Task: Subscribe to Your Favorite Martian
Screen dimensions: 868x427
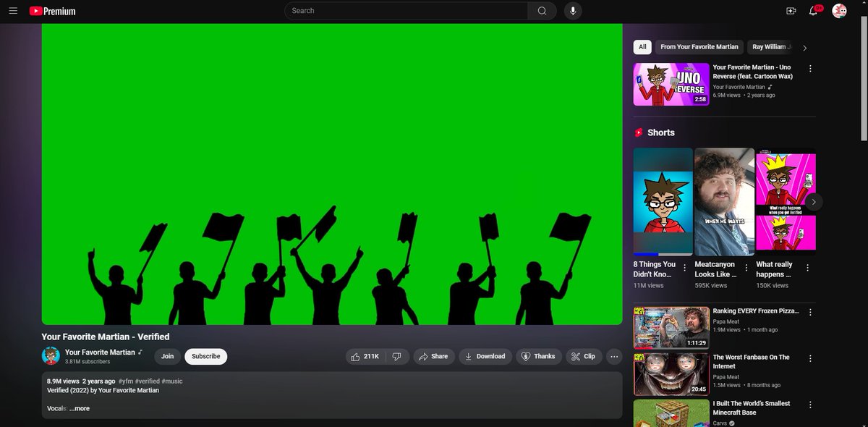Action: coord(205,356)
